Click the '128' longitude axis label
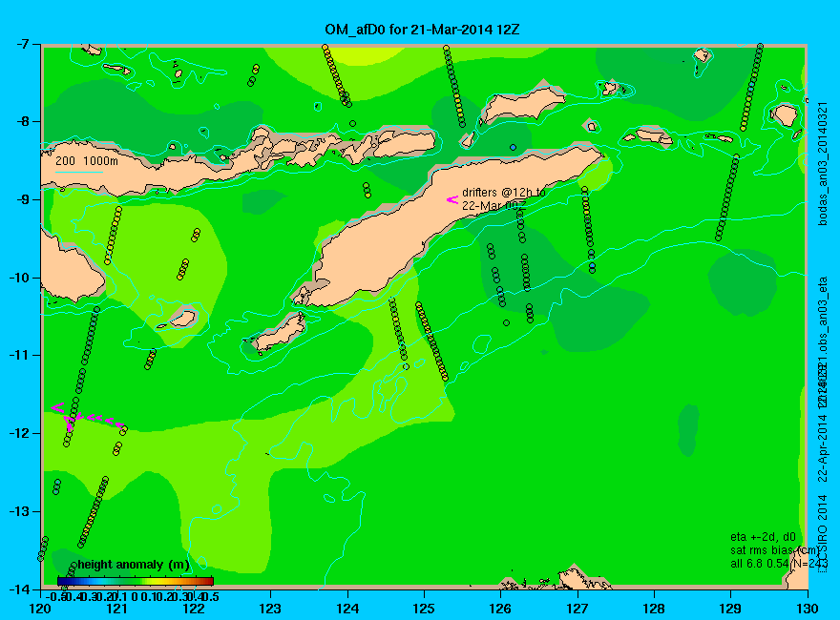 point(654,609)
